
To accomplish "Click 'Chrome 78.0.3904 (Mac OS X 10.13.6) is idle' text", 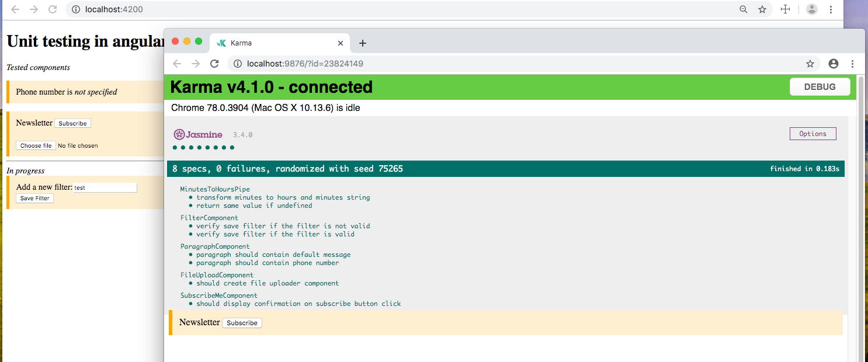I will [266, 108].
